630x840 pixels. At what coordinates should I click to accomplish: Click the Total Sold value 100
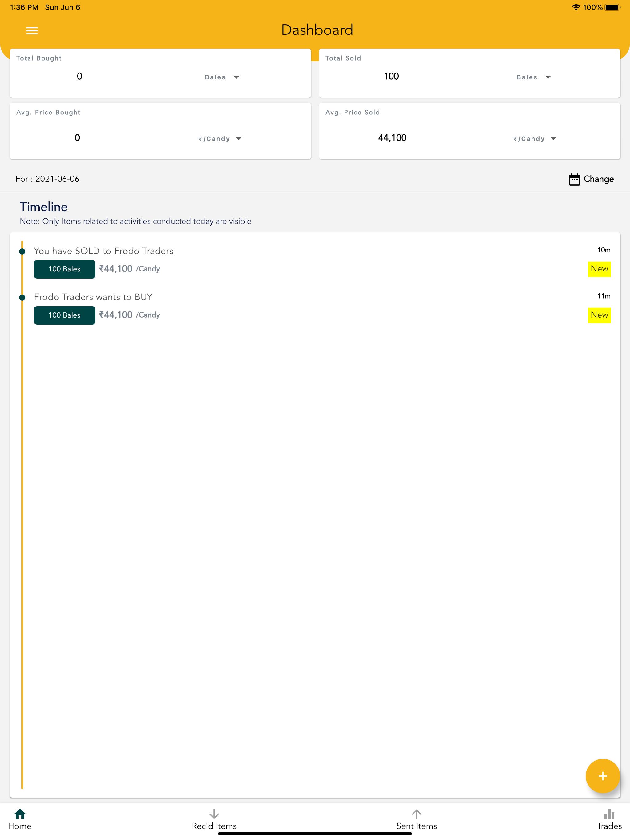tap(391, 76)
